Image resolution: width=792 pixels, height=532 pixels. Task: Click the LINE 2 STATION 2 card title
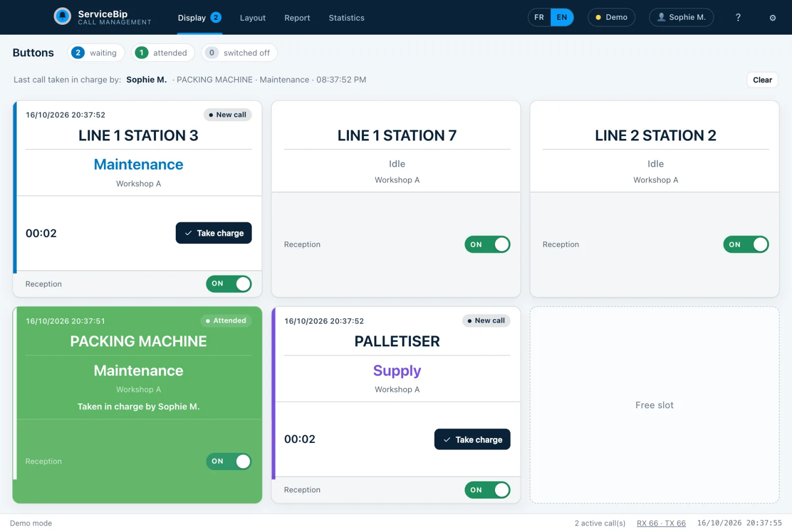[x=655, y=136]
